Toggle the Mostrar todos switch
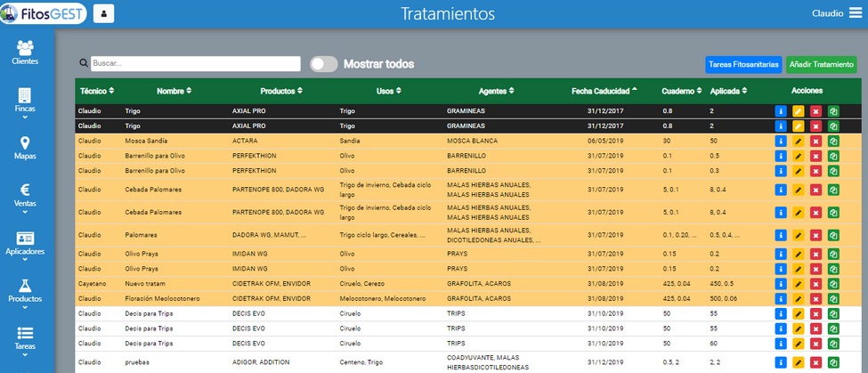The height and width of the screenshot is (373, 868). (324, 64)
